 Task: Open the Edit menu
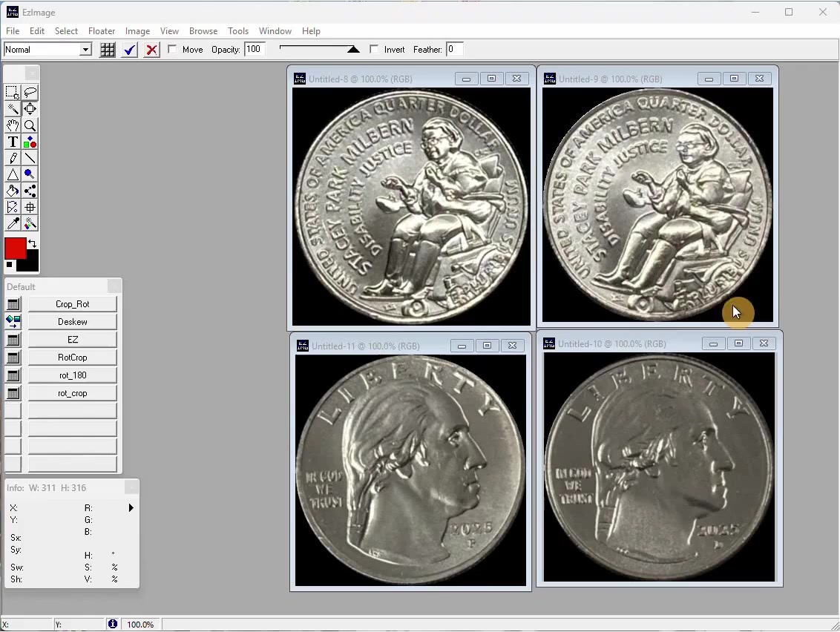(37, 31)
